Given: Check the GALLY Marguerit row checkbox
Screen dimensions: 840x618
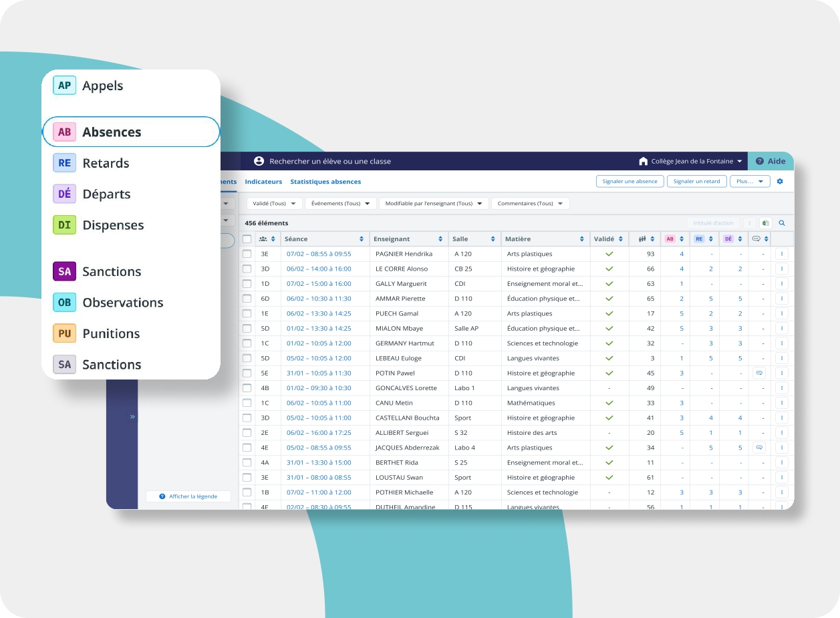Looking at the screenshot, I should [x=247, y=283].
